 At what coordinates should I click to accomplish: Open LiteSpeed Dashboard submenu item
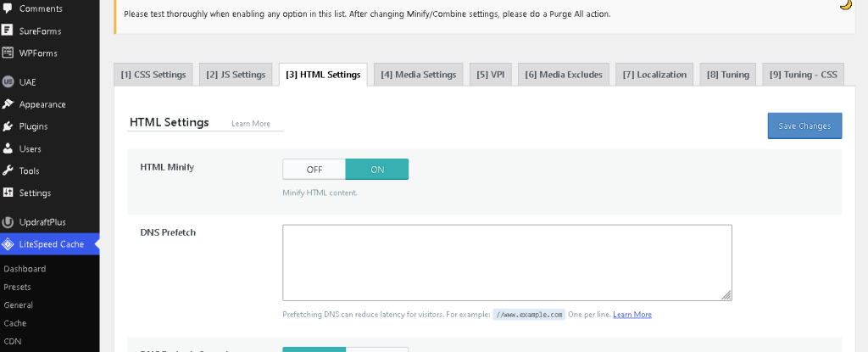point(25,269)
